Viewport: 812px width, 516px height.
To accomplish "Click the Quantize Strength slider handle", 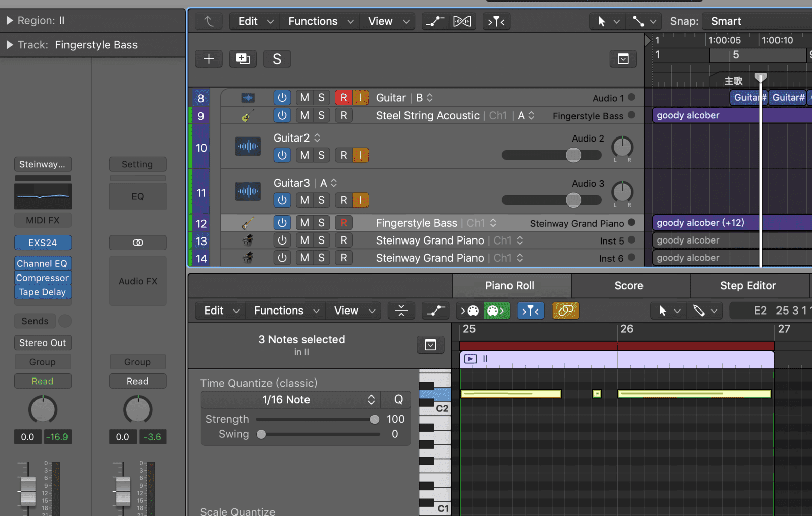I will (375, 419).
